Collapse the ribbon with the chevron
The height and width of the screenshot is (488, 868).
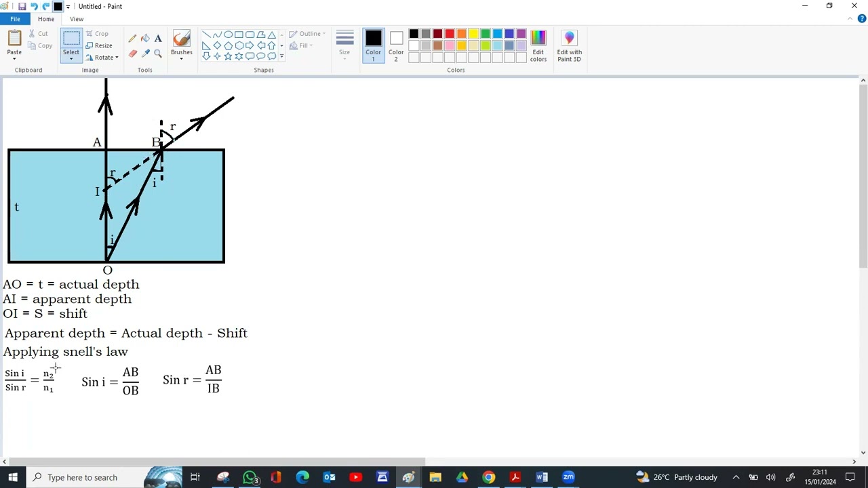point(850,19)
